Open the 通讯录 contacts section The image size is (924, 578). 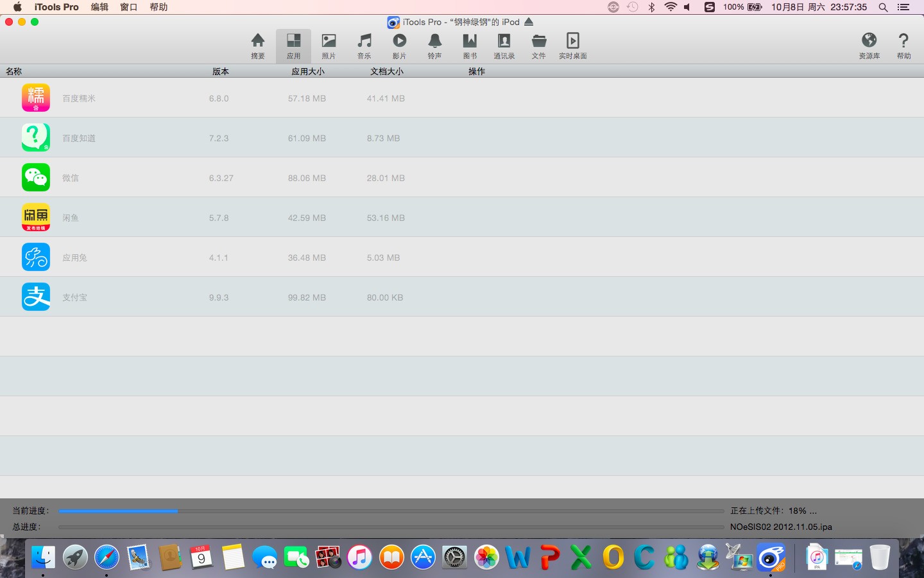504,46
